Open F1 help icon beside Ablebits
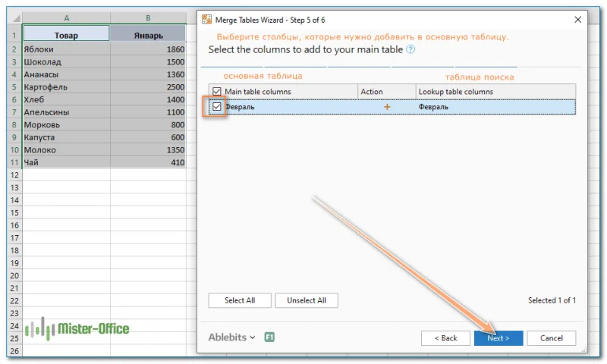607x364 pixels. click(x=269, y=337)
